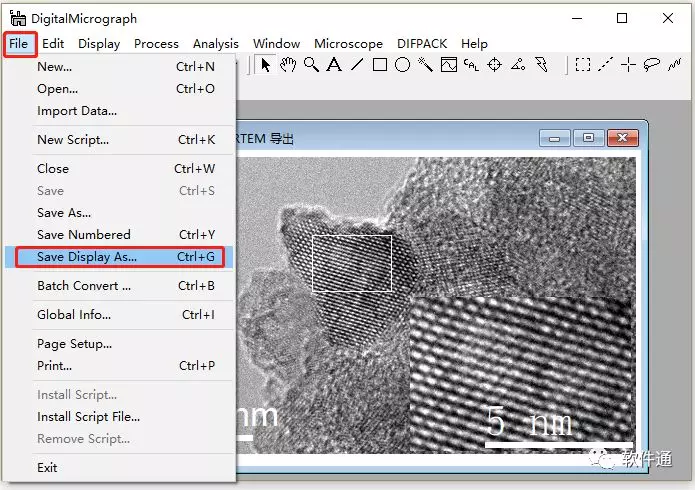This screenshot has height=490, width=695.
Task: Click the crosshair point ROI tool
Action: click(x=628, y=65)
